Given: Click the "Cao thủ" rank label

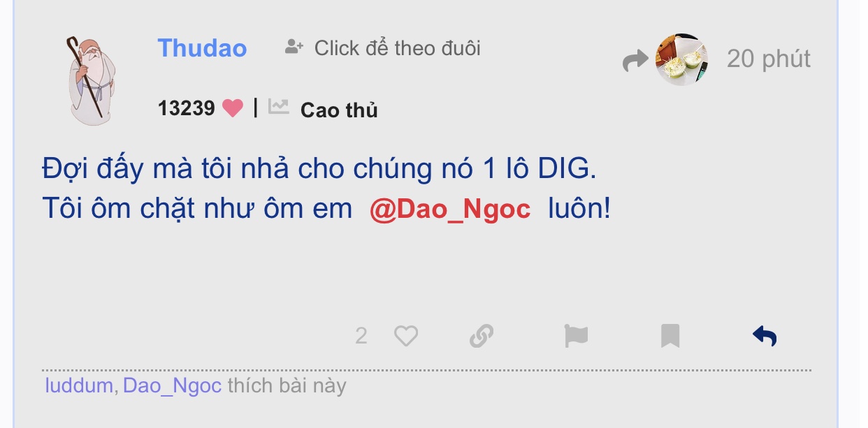Looking at the screenshot, I should click(339, 110).
